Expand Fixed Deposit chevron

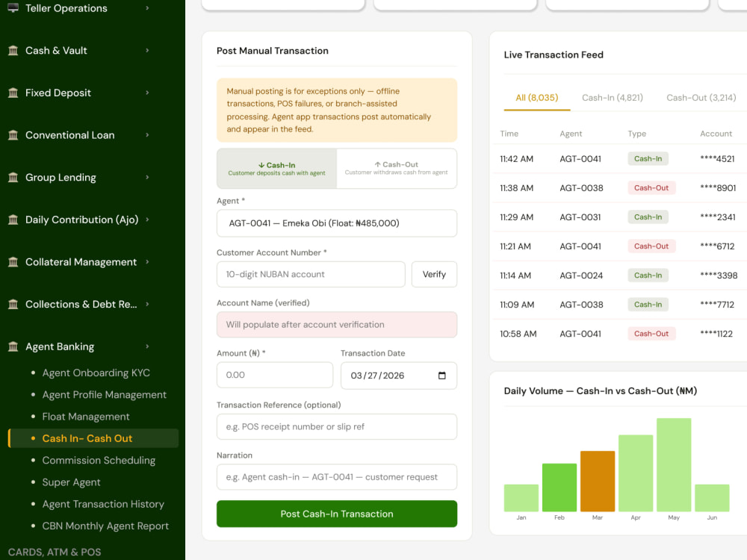[x=147, y=93]
